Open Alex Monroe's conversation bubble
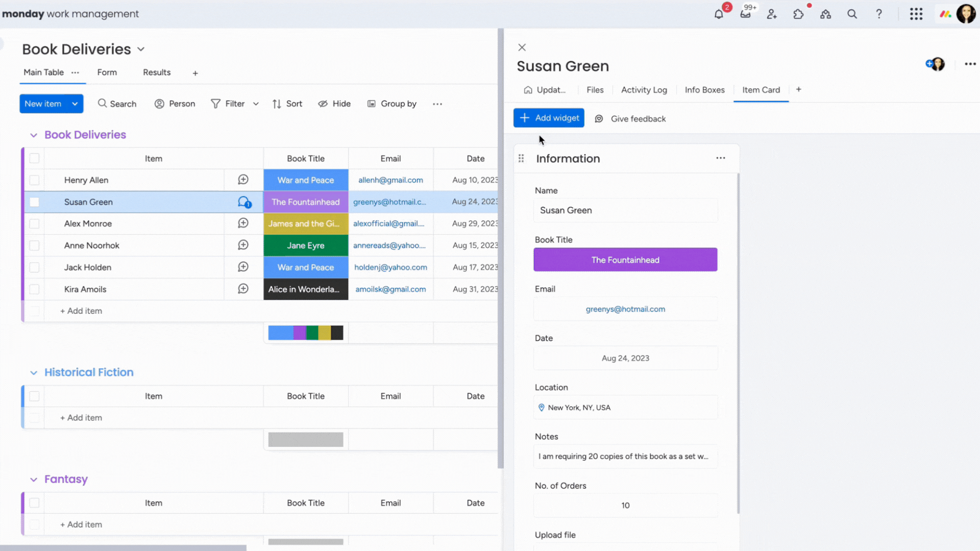Screen dimensions: 980x551 pyautogui.click(x=243, y=223)
